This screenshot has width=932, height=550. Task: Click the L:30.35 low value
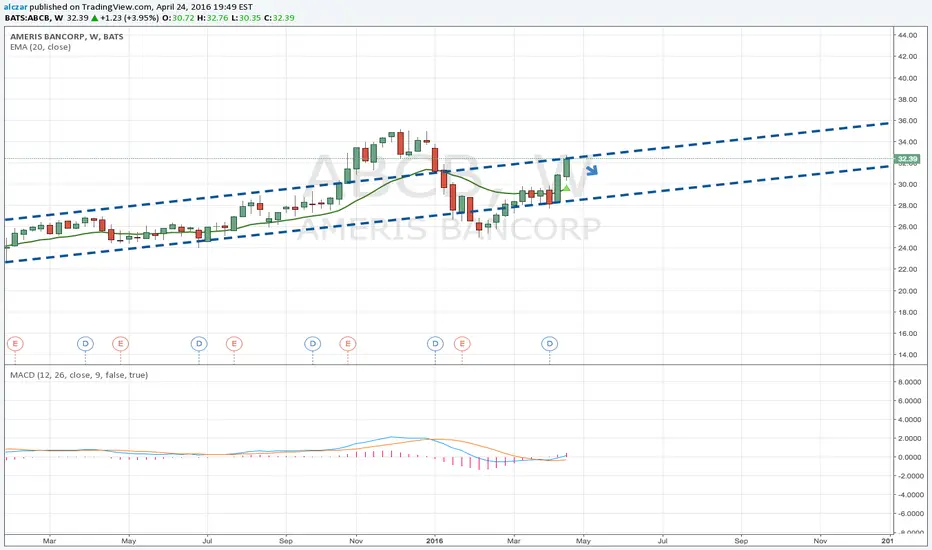(x=246, y=18)
